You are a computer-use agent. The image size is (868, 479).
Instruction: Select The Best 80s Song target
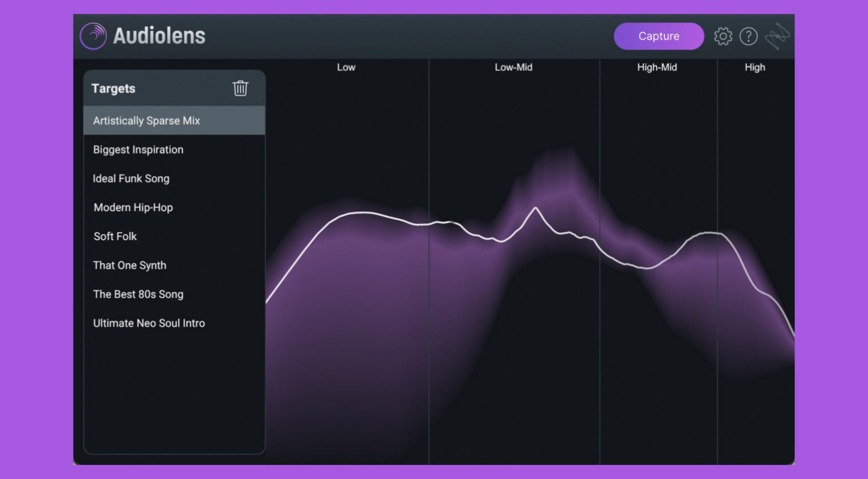tap(138, 294)
